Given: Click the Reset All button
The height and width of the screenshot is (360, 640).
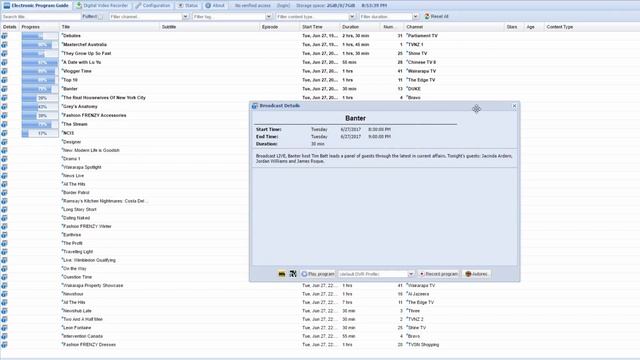Looking at the screenshot, I should [436, 17].
